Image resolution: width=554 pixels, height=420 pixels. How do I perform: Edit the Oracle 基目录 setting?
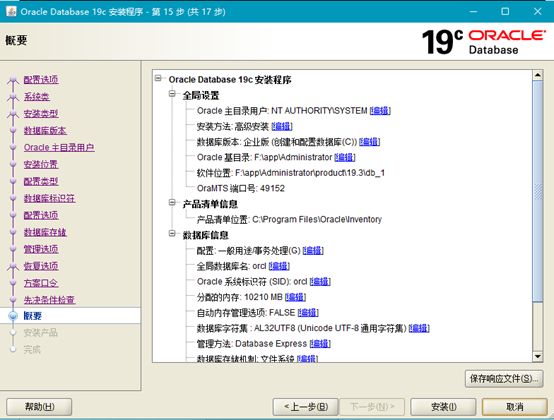coord(345,158)
